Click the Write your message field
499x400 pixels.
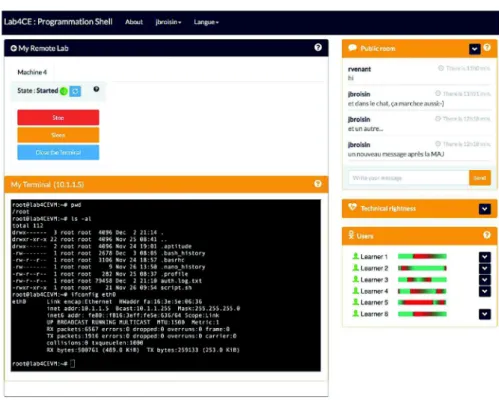pos(409,178)
